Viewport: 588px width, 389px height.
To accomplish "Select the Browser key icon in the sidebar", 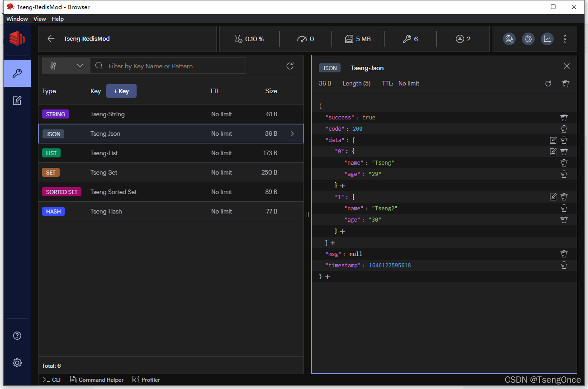I will (17, 73).
